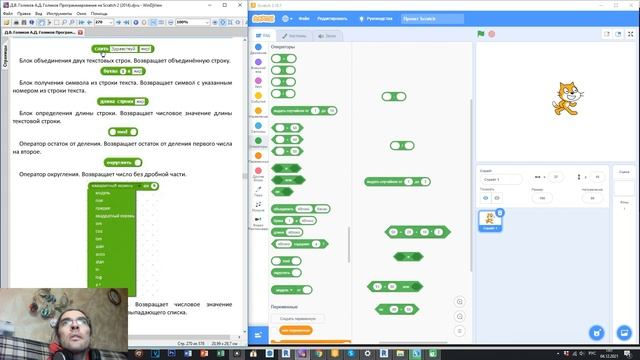Zoom in the Scratch script workspace
This screenshot has height=360, width=640.
click(460, 302)
